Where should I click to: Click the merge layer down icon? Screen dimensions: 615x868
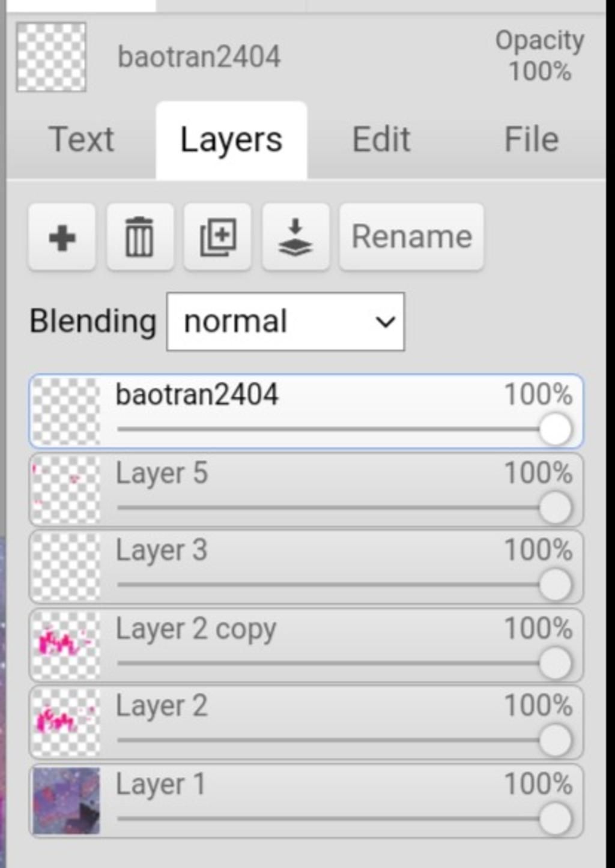(x=295, y=237)
